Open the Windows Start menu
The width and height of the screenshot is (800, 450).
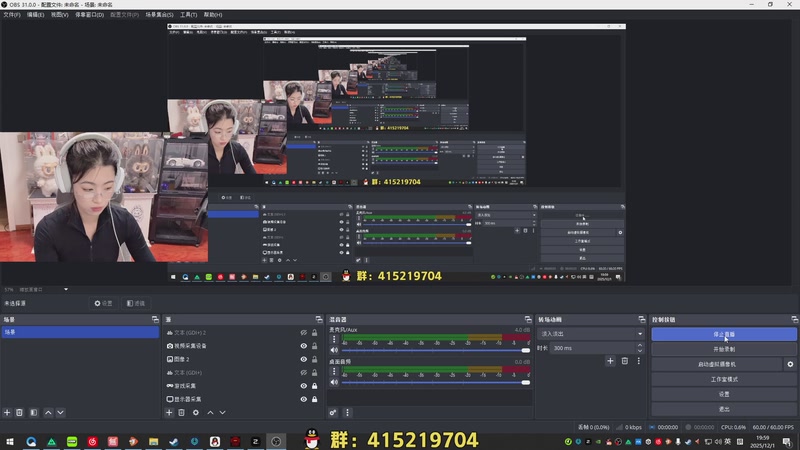pyautogui.click(x=10, y=441)
